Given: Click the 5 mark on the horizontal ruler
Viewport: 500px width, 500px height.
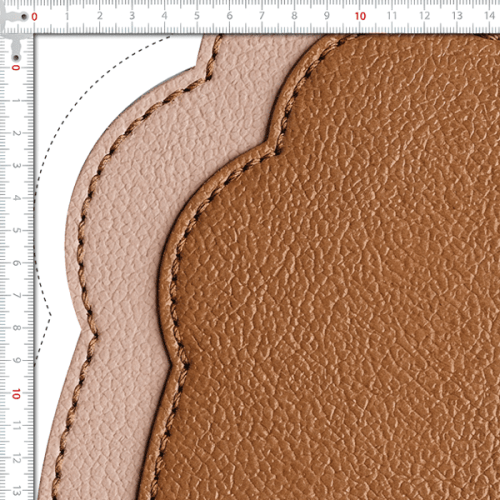Looking at the screenshot, I should 197,16.
